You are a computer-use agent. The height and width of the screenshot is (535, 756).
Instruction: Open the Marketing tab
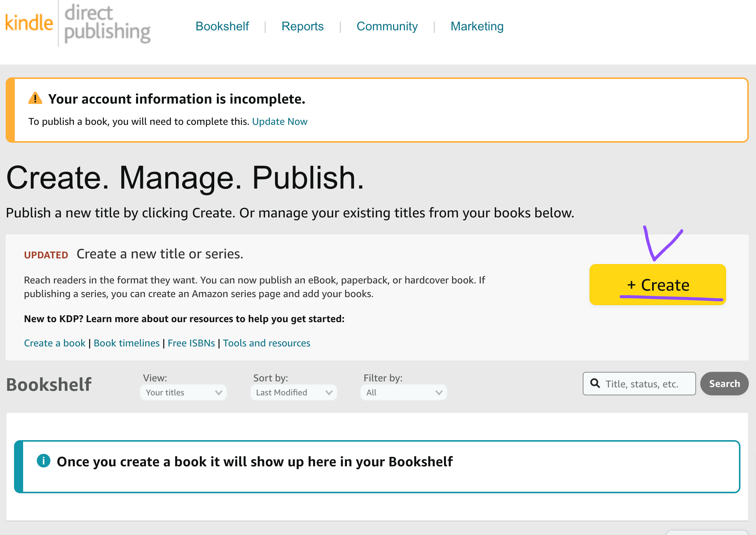tap(477, 26)
